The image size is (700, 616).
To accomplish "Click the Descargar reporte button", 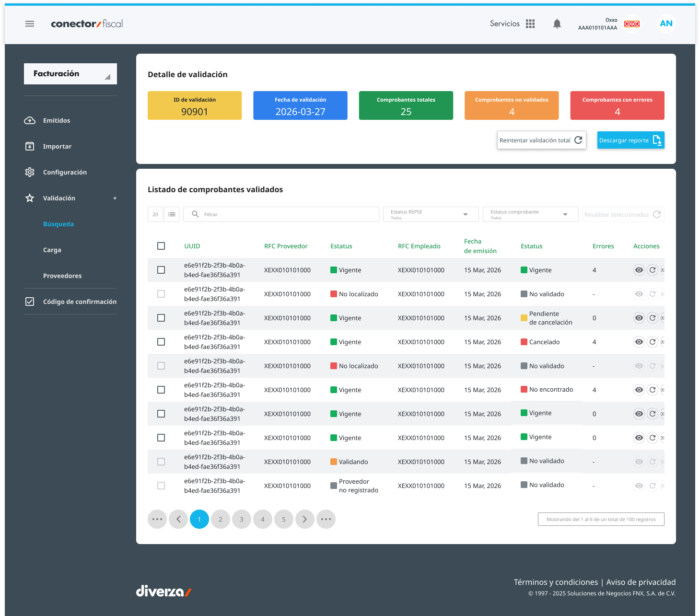I will pos(630,140).
